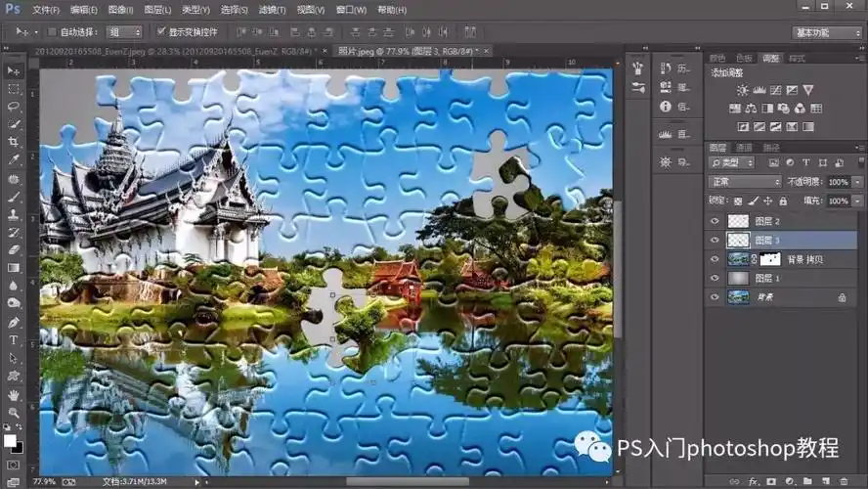Switch to the 通道 panel tab
This screenshot has width=868, height=489.
[744, 148]
